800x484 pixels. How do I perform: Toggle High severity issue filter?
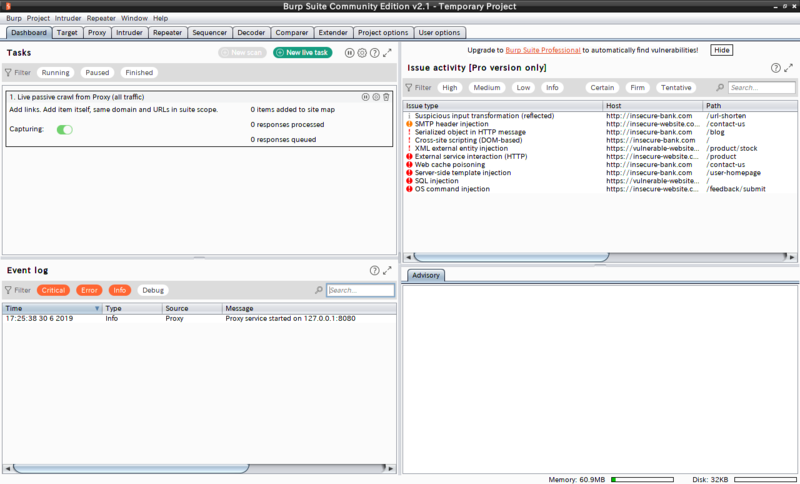(449, 88)
